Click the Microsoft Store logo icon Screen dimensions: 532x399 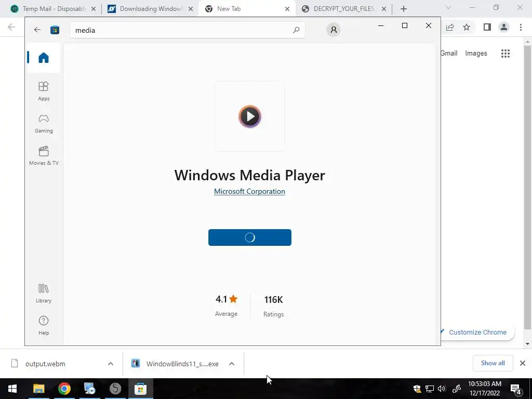tap(55, 30)
